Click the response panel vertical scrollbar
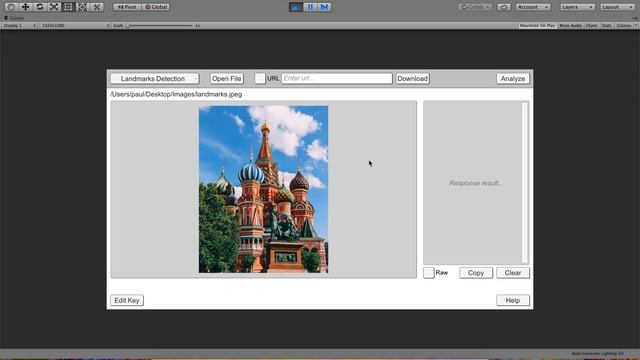 click(525, 183)
